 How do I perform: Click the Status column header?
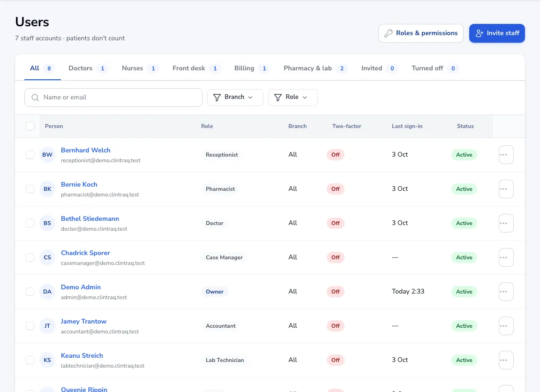click(465, 126)
